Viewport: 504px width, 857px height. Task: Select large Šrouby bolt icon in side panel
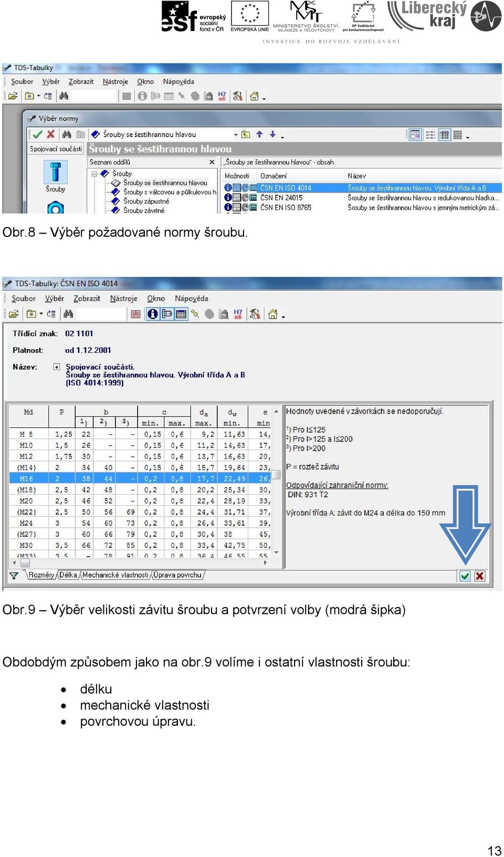click(56, 172)
